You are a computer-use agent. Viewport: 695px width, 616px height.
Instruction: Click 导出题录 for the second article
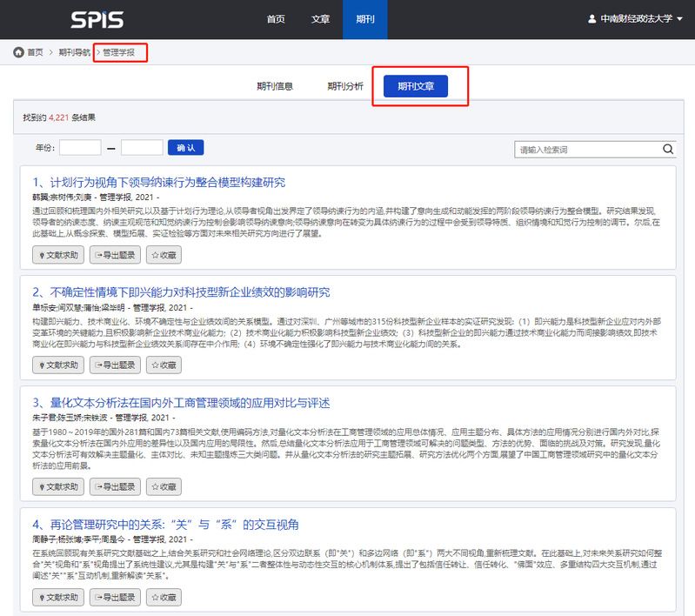point(116,365)
